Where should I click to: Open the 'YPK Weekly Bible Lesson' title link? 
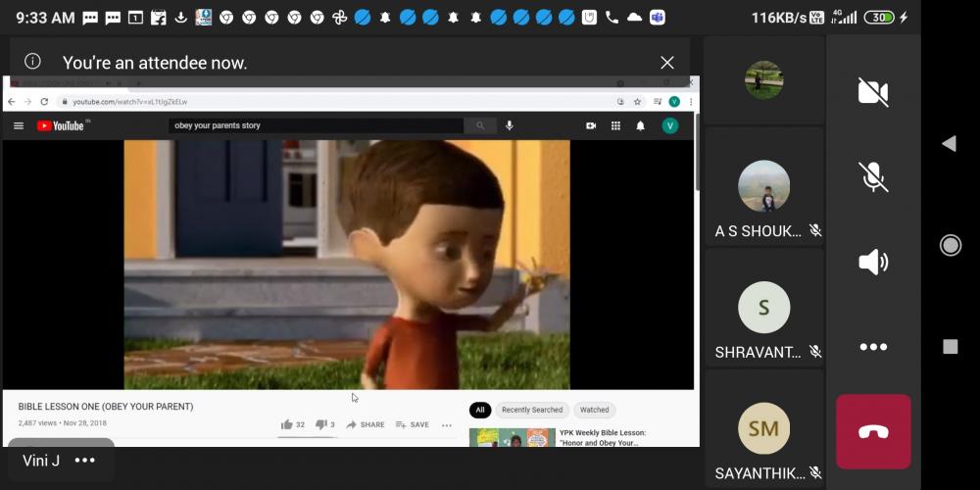click(x=603, y=437)
